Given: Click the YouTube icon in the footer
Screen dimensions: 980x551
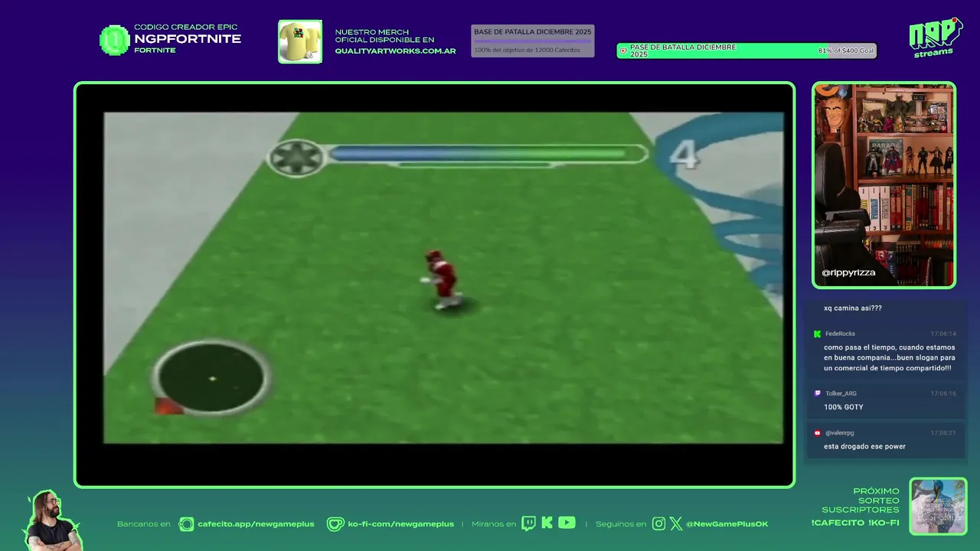Looking at the screenshot, I should 567,523.
